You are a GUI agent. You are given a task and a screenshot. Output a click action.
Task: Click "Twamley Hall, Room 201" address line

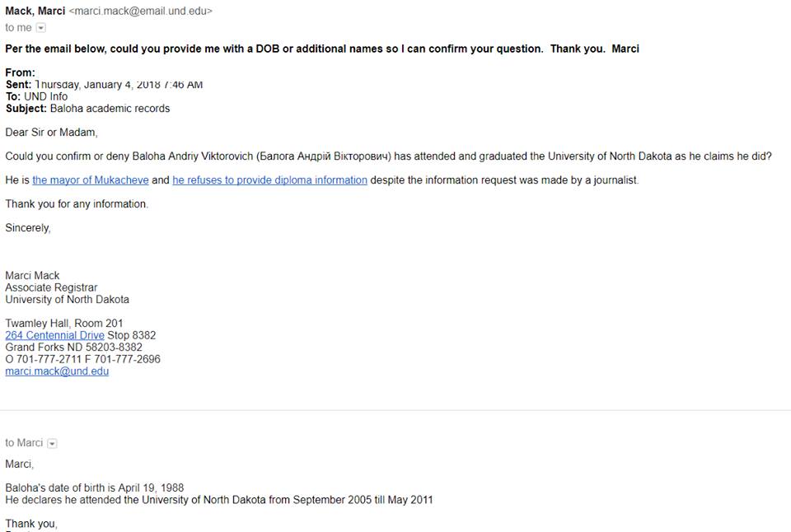point(64,324)
